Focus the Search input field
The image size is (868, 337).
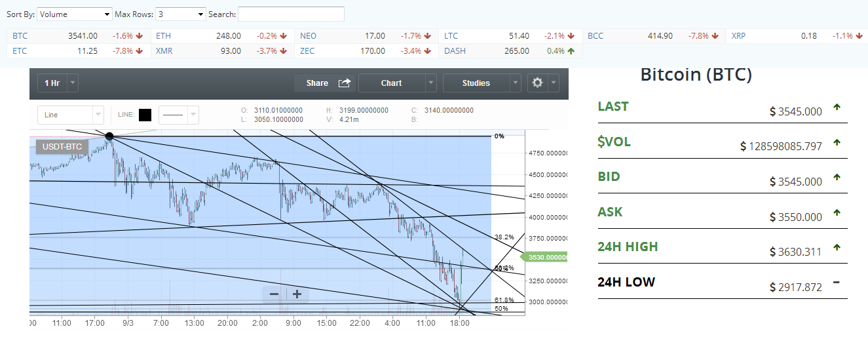[x=291, y=14]
